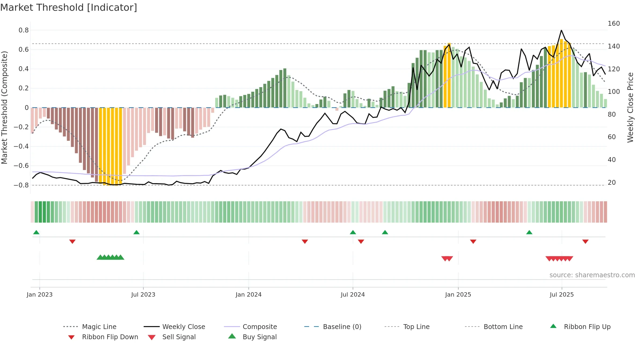The width and height of the screenshot is (644, 362).
Task: Click the 'Jan 2025' x-axis label
Action: (458, 294)
